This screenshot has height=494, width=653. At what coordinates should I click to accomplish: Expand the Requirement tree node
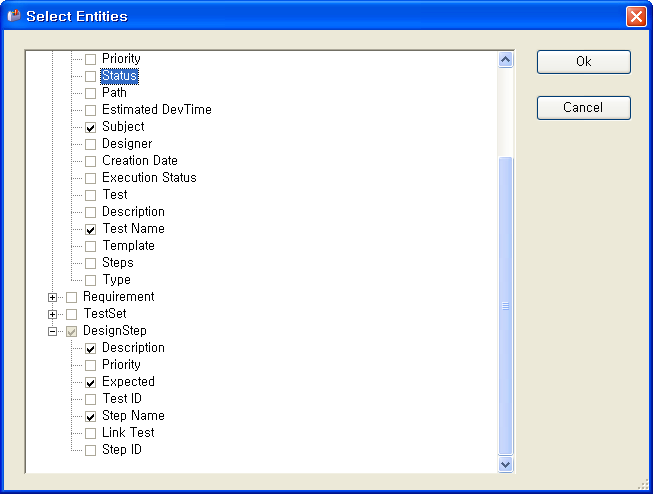click(52, 297)
